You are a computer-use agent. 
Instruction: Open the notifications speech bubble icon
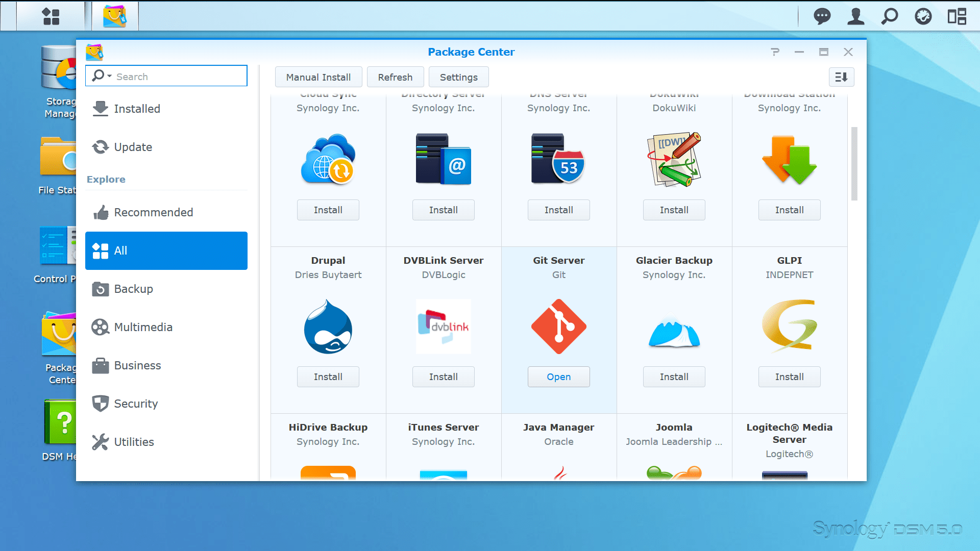(822, 16)
